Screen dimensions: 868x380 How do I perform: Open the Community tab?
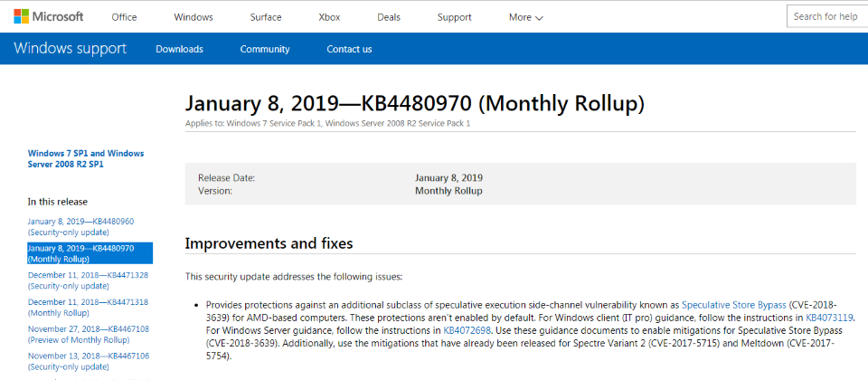265,49
